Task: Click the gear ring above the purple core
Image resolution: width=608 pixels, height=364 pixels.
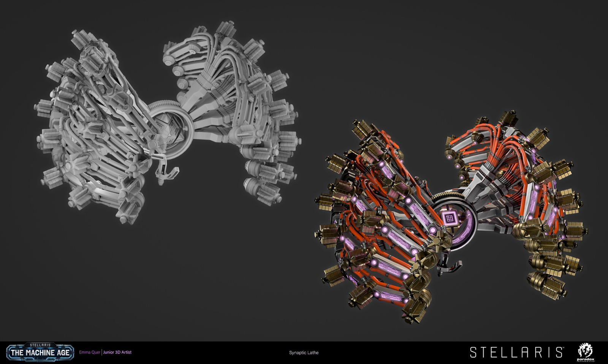Action: pyautogui.click(x=449, y=196)
